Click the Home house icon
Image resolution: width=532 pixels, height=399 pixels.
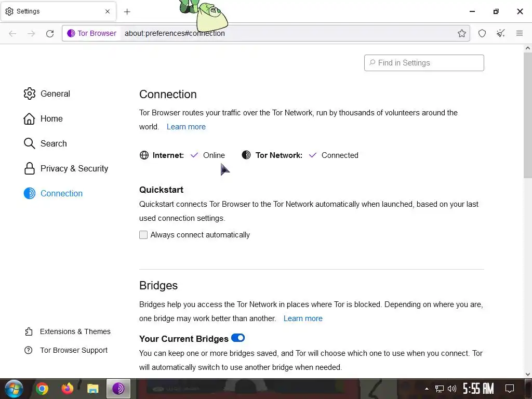(x=29, y=119)
